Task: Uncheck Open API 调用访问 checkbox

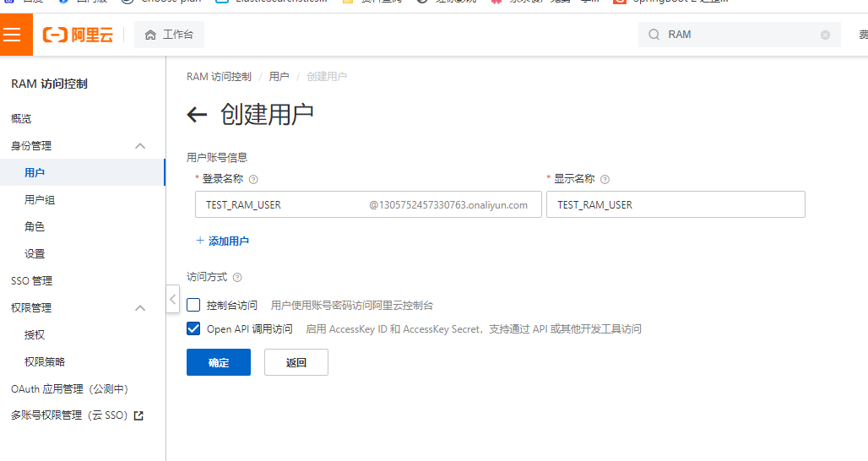Action: (193, 328)
